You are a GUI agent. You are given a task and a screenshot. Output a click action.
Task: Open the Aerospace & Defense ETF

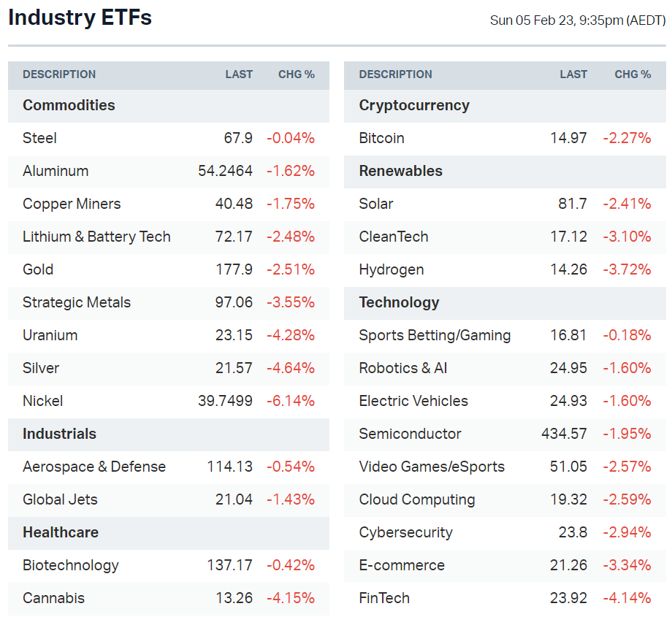click(x=94, y=467)
